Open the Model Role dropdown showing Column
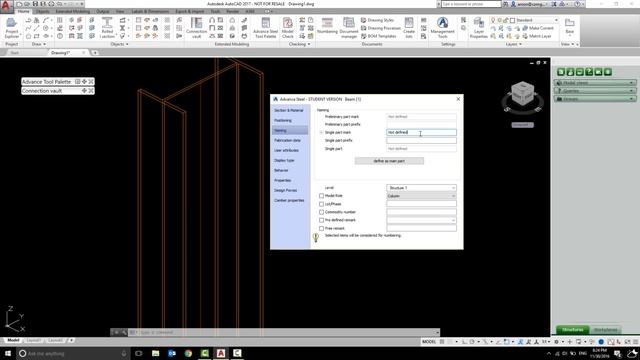640x360 pixels. (x=421, y=196)
